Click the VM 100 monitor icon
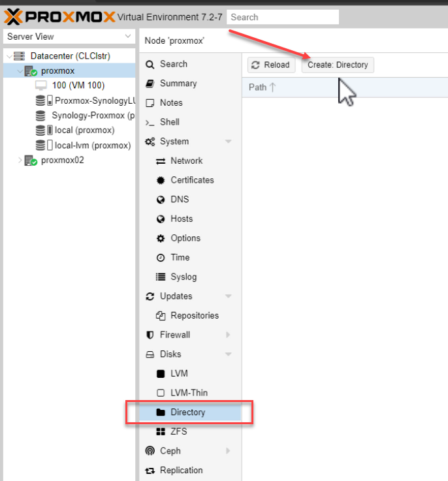This screenshot has height=481, width=448. click(x=41, y=85)
